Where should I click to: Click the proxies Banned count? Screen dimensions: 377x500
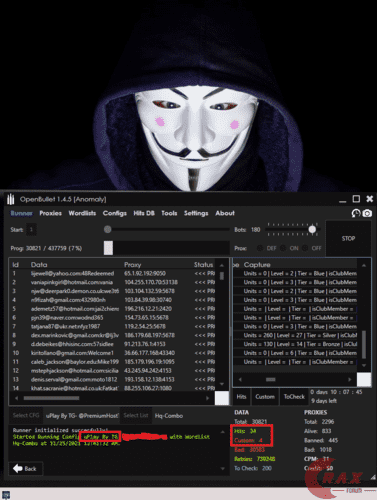click(333, 440)
